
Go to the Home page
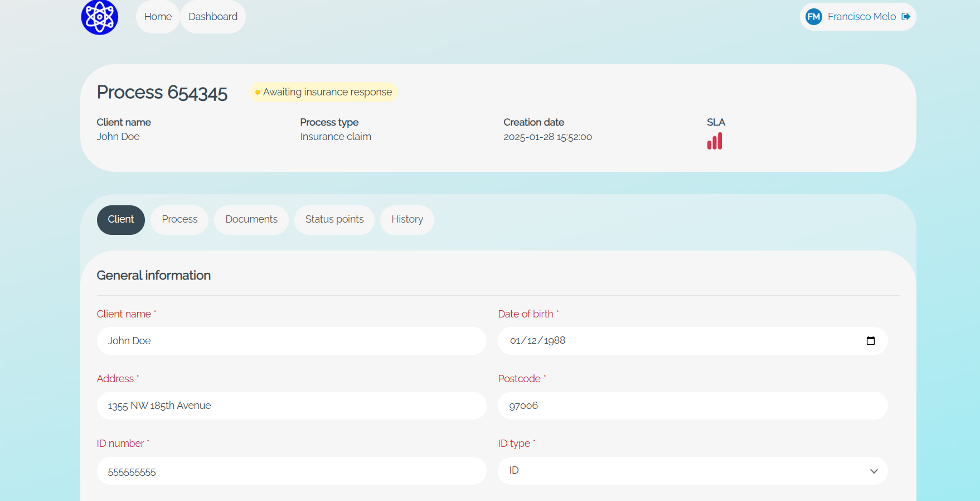tap(158, 17)
